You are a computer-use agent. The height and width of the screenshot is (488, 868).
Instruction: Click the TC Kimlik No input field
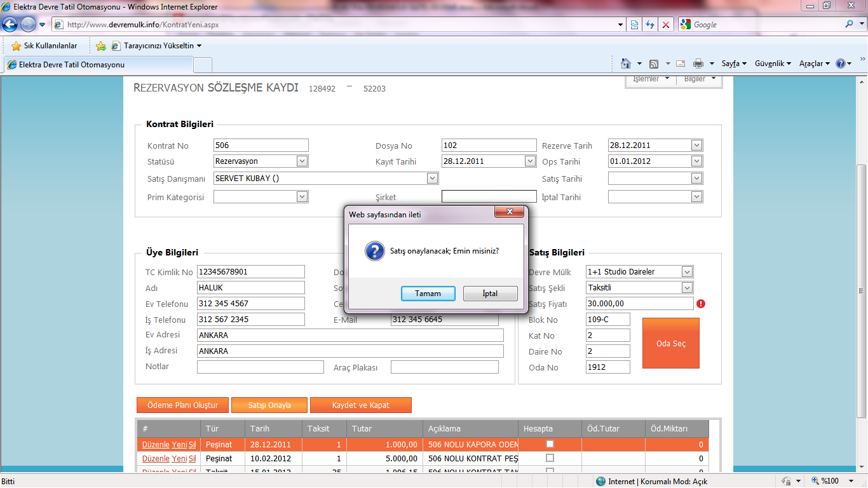[x=251, y=272]
